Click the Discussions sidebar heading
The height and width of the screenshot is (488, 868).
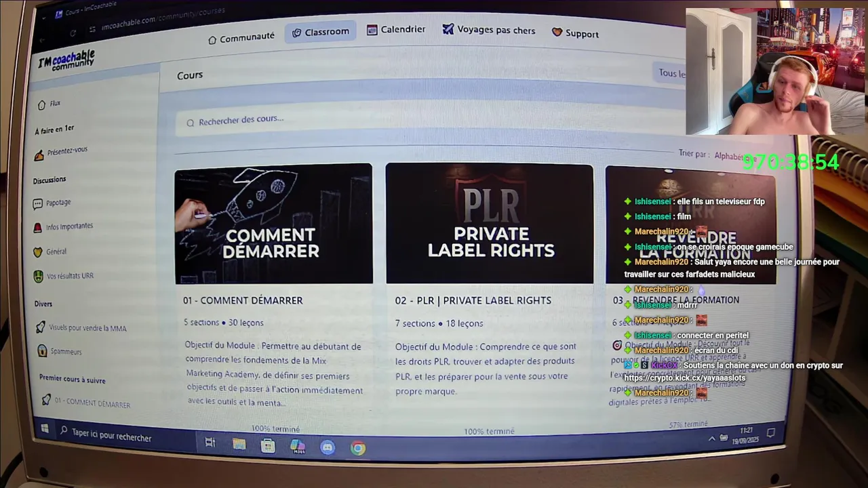50,180
